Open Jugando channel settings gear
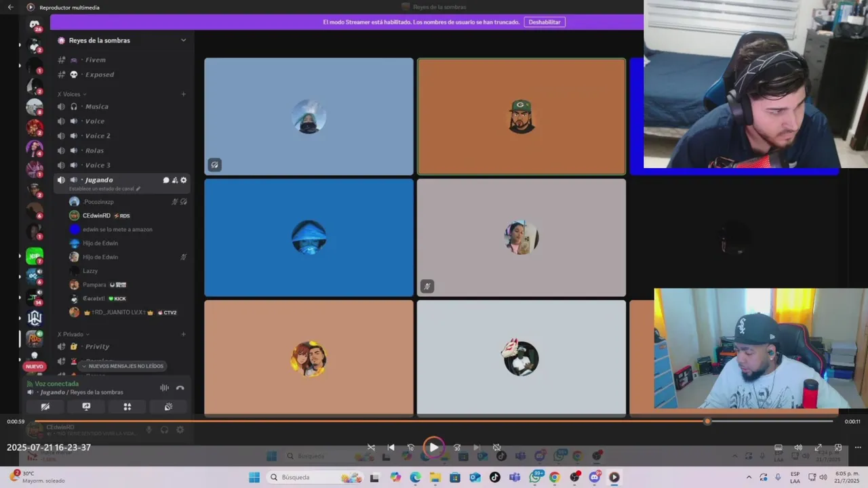 point(184,180)
